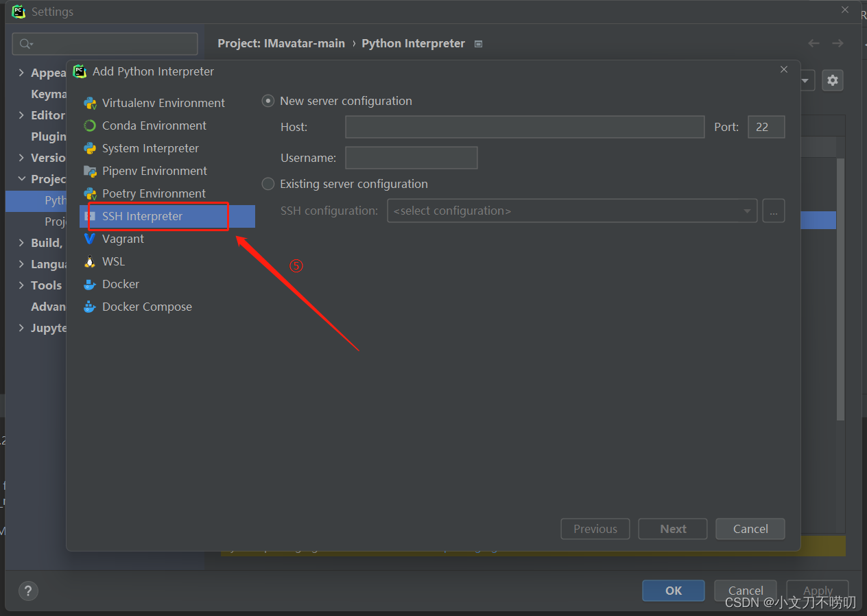Image resolution: width=867 pixels, height=616 pixels.
Task: Click the Port field showing 22
Action: pyautogui.click(x=766, y=127)
